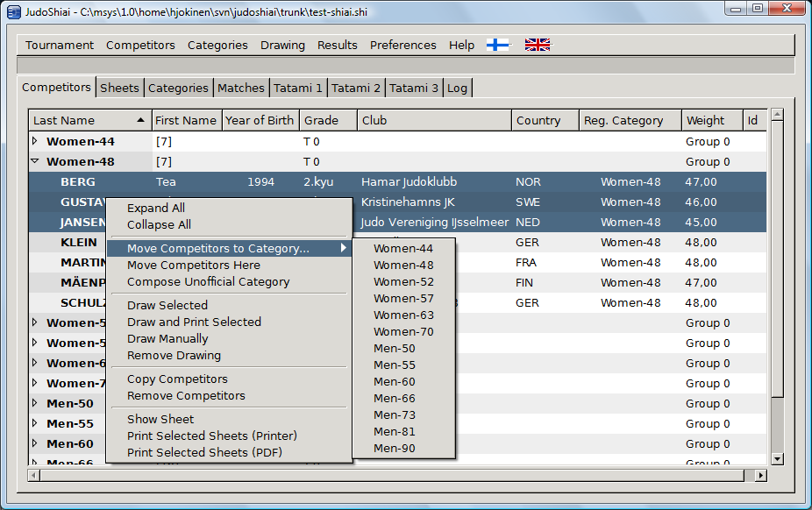The image size is (812, 510).
Task: Click Print Selected Sheets (PDF) option
Action: [204, 452]
